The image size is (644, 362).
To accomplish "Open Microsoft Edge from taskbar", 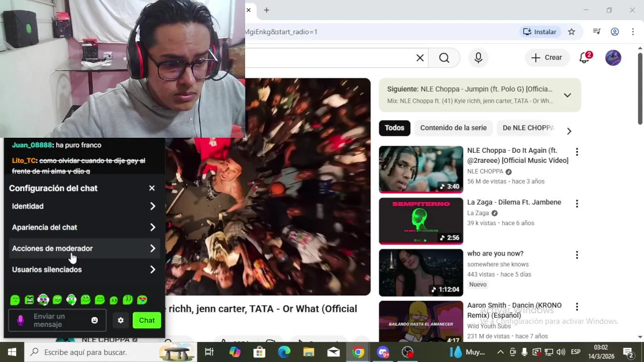I will click(x=284, y=352).
